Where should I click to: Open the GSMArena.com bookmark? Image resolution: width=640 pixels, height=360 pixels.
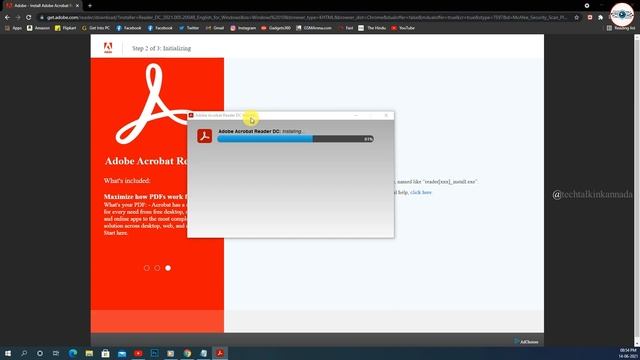[314, 28]
